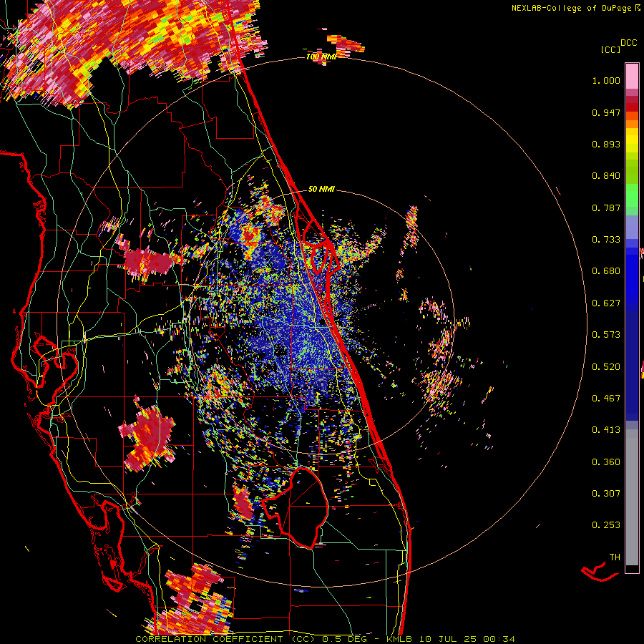The image size is (644, 644).
Task: Click the black radar site dot at center
Action: [321, 323]
